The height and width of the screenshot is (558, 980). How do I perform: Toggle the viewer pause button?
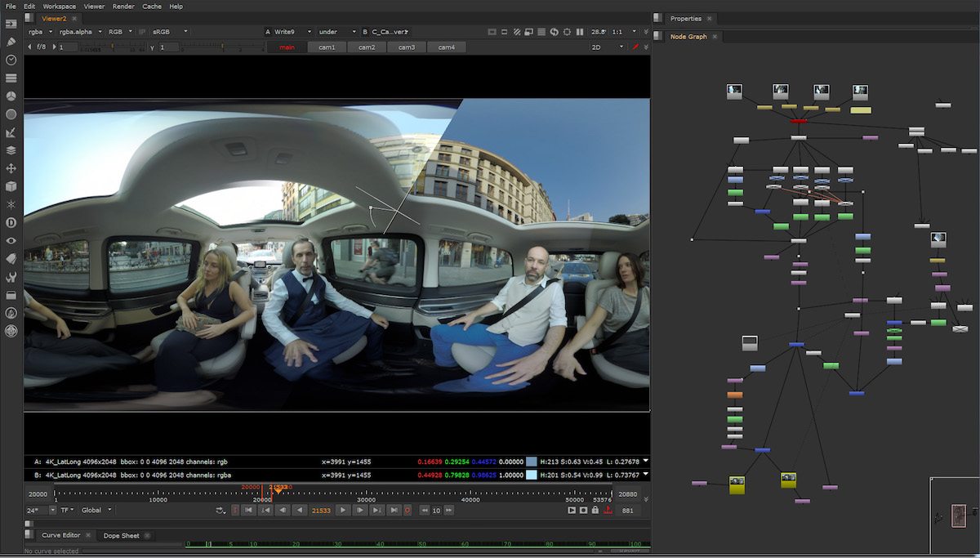580,32
